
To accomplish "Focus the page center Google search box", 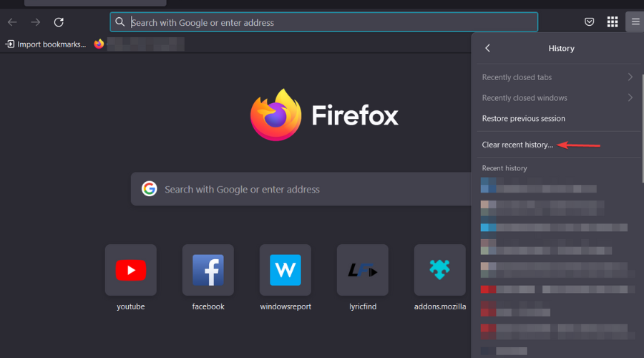I will 301,189.
